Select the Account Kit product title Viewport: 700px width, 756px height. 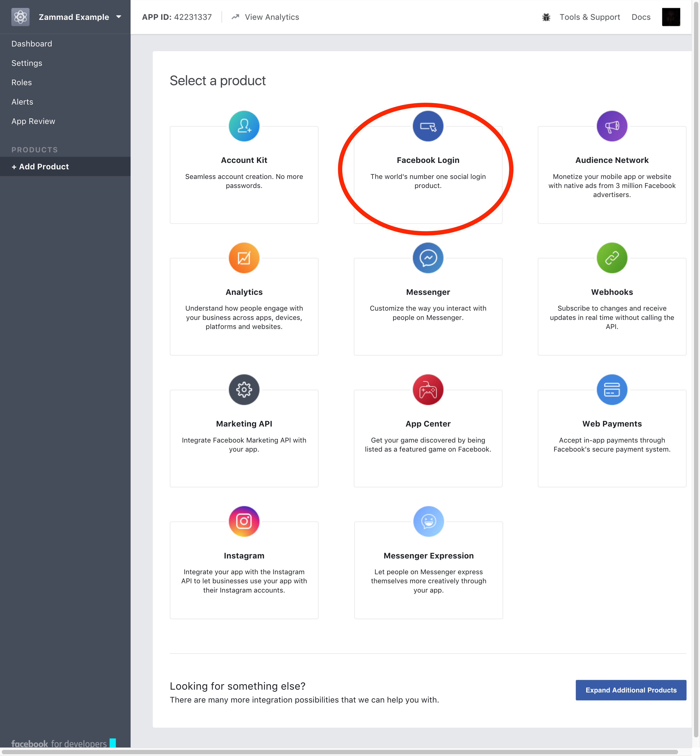pyautogui.click(x=244, y=160)
